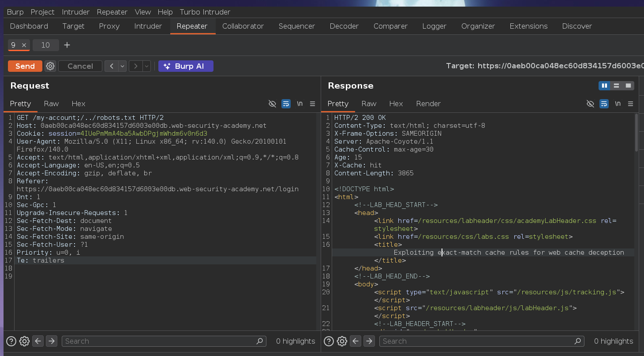Open search settings gear under Response
644x356 pixels.
tap(342, 341)
